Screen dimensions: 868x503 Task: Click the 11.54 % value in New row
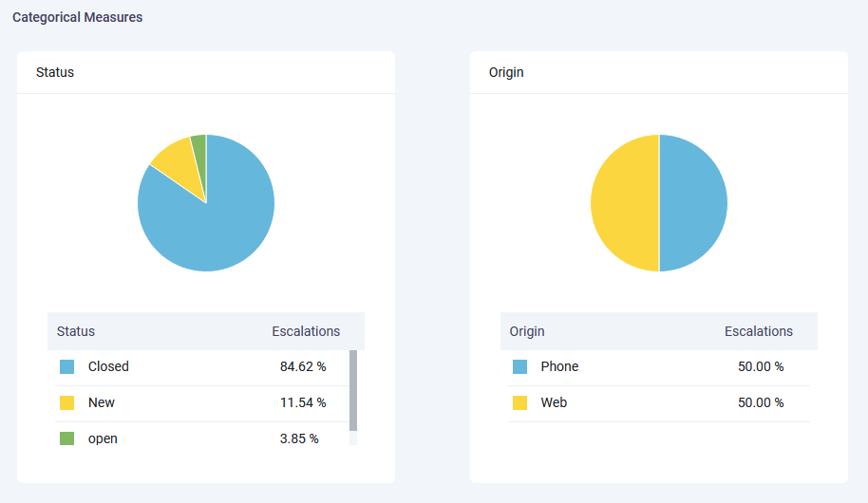(303, 402)
